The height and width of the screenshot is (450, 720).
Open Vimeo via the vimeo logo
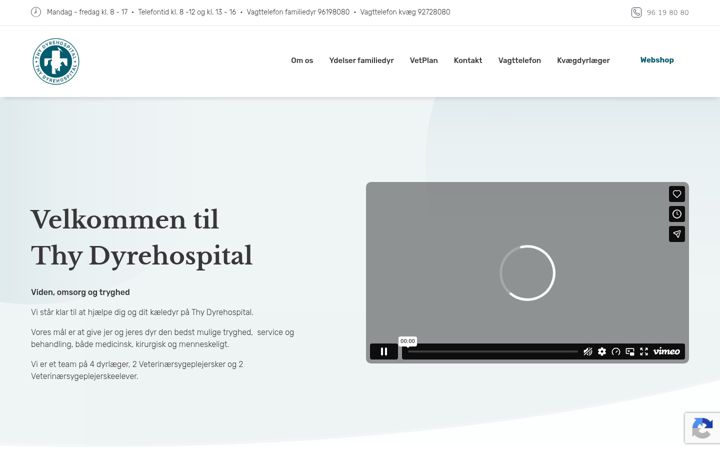[666, 351]
